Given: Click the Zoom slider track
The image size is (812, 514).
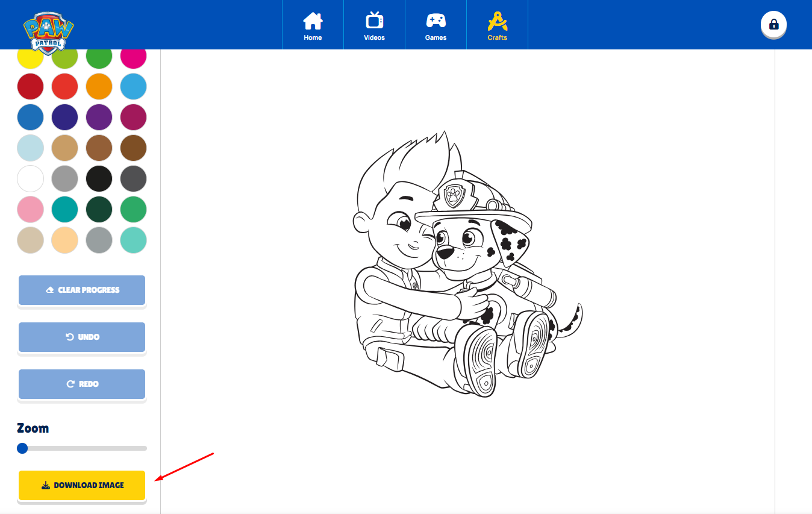Looking at the screenshot, I should (82, 448).
